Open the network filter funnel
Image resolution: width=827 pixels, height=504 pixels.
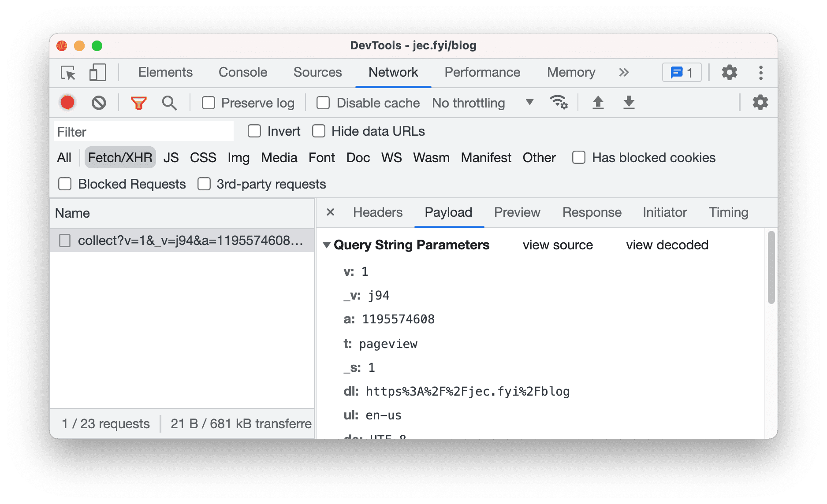138,103
